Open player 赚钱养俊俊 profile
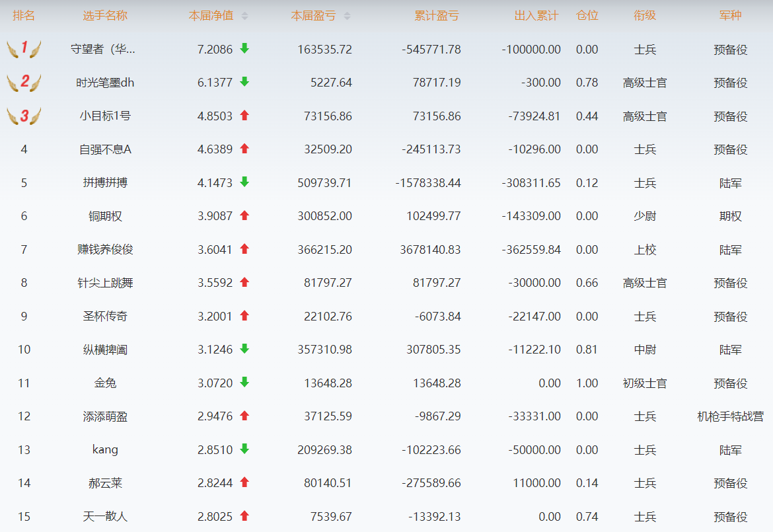 [x=105, y=250]
